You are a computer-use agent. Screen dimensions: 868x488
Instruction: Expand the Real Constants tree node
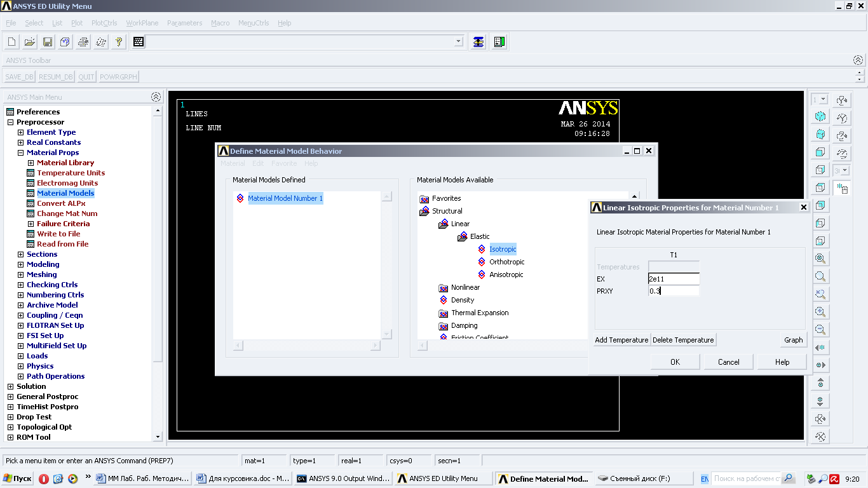20,142
